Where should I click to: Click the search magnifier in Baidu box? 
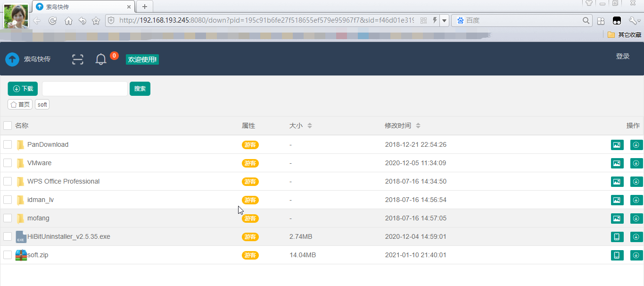tap(586, 21)
